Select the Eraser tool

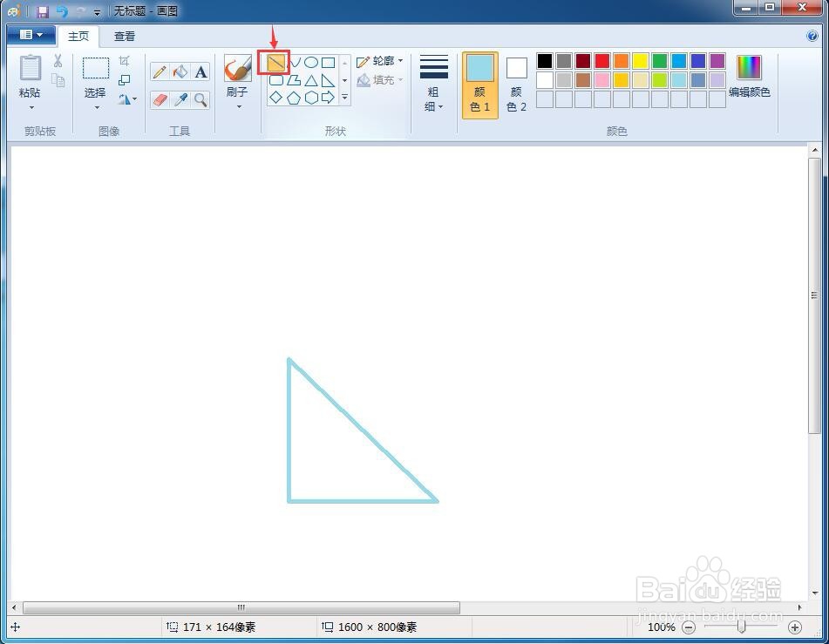[160, 99]
